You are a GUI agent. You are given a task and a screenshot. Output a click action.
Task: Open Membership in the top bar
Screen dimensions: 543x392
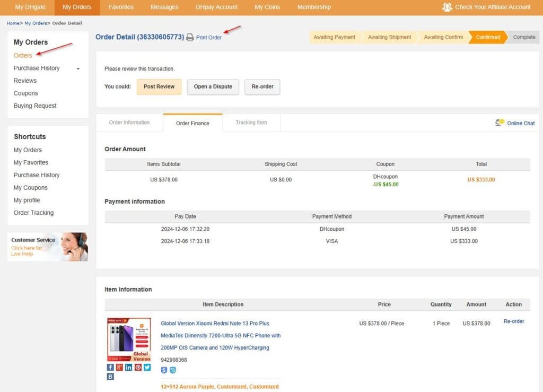(314, 7)
